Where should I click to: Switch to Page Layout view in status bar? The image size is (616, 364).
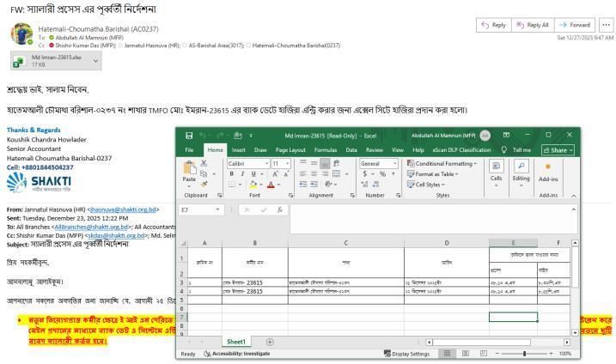coord(464,353)
